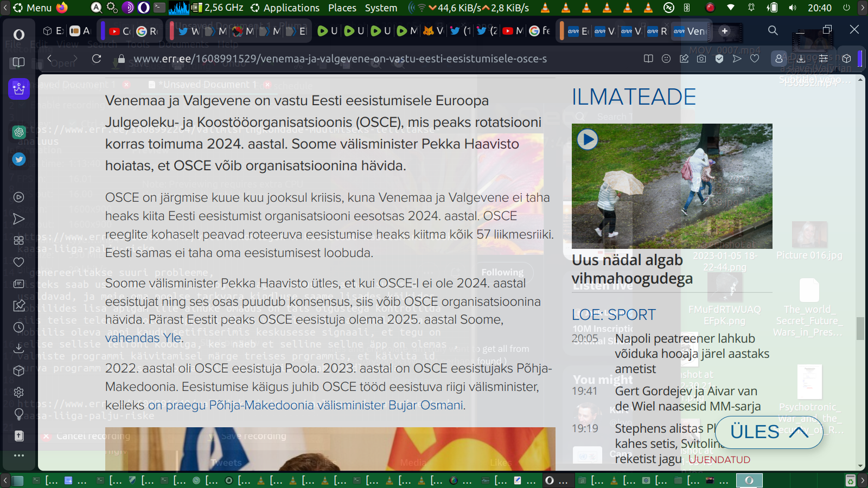This screenshot has height=488, width=868.
Task: Open the sidebar three-dot setup menu
Action: point(19,455)
